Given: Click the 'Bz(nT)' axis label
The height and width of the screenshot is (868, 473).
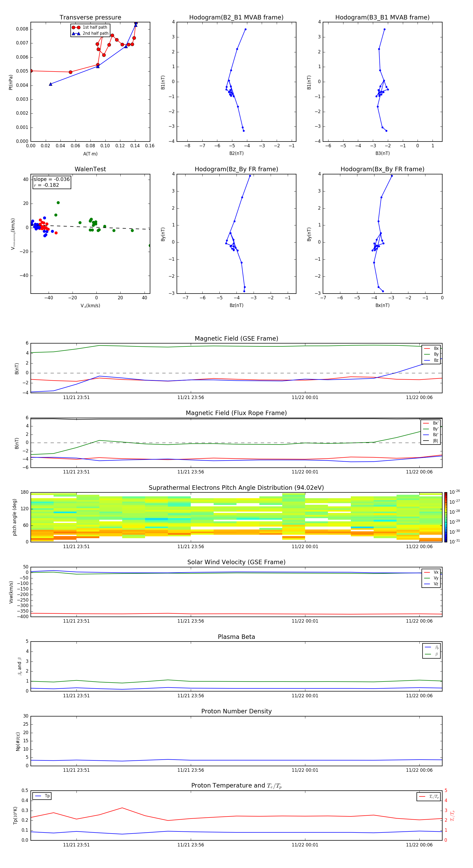Looking at the screenshot, I should pos(236,305).
